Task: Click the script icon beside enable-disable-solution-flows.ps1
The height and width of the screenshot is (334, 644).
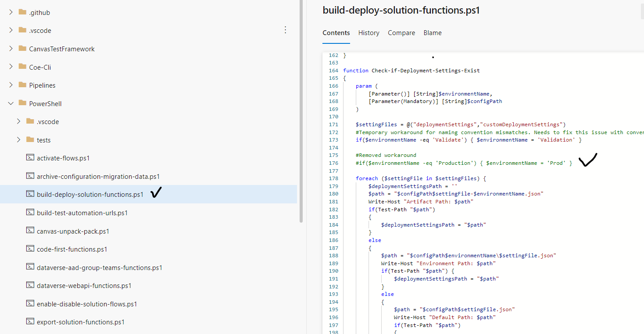Action: point(30,304)
